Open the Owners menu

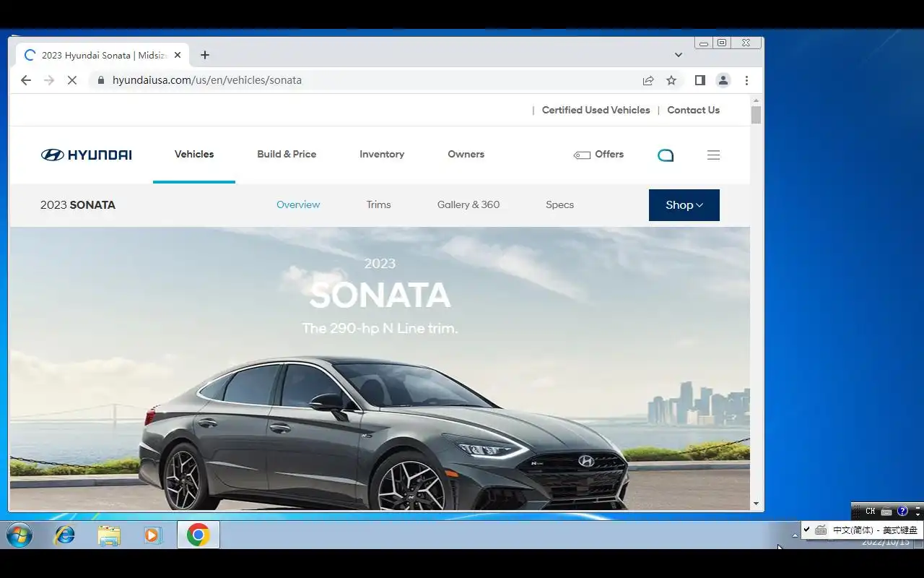466,154
